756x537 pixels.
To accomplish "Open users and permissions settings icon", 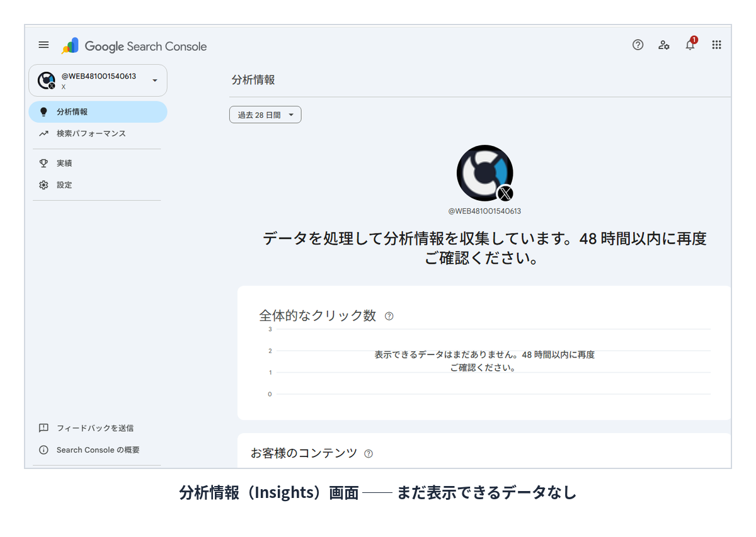I will [664, 45].
